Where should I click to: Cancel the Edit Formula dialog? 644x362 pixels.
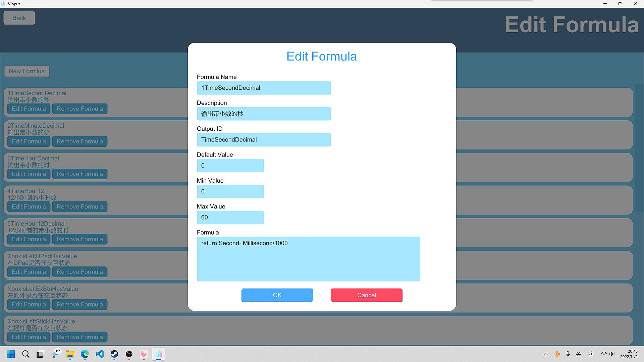366,295
